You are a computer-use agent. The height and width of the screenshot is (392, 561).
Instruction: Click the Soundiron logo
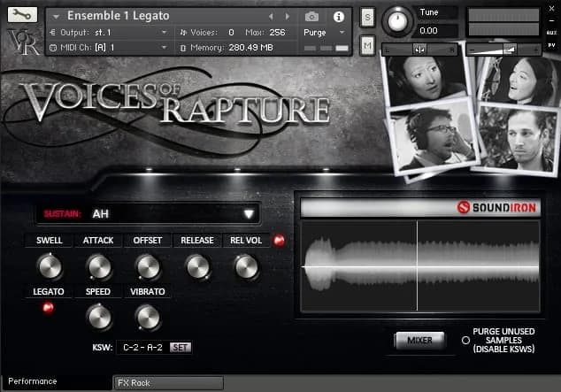point(497,207)
